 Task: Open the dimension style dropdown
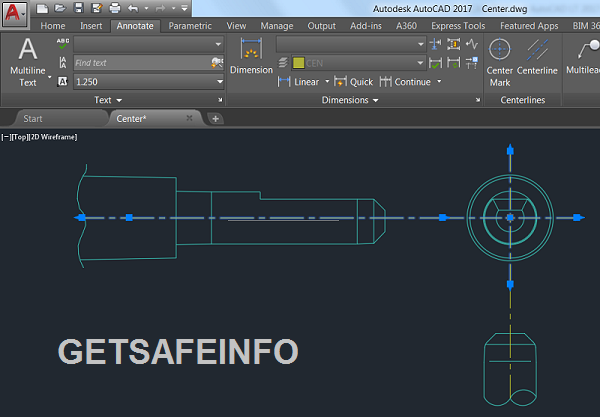click(351, 44)
